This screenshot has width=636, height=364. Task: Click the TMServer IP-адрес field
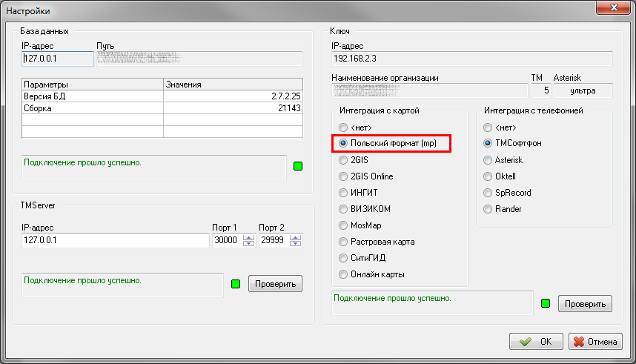click(x=115, y=240)
